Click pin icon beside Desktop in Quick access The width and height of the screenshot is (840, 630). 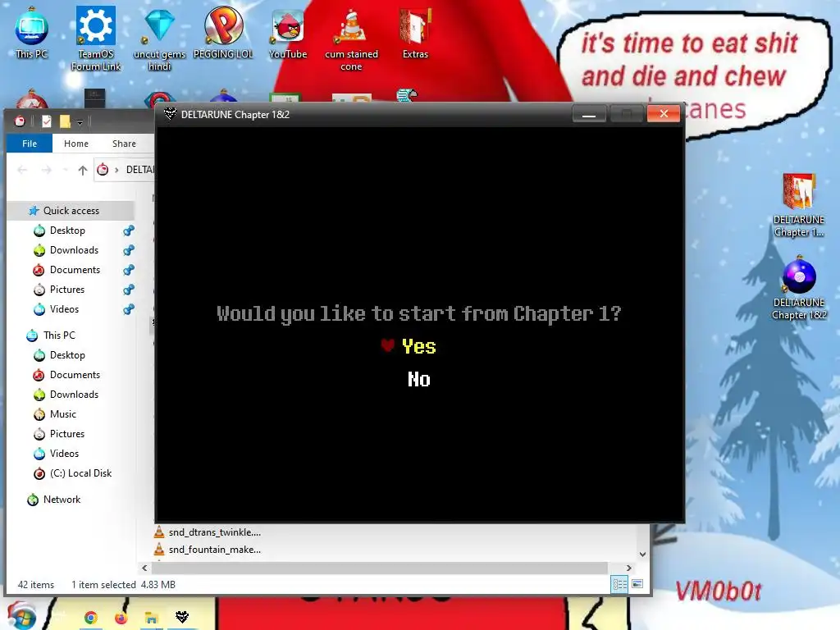pyautogui.click(x=129, y=231)
